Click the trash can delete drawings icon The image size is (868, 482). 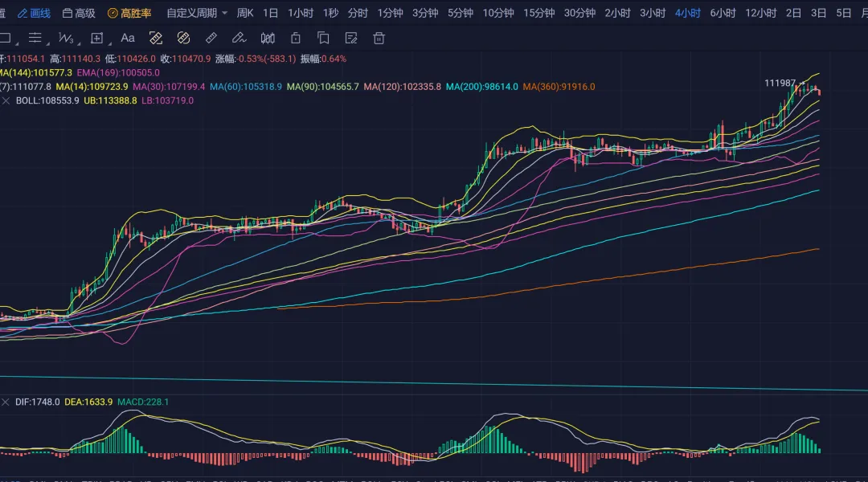[379, 38]
